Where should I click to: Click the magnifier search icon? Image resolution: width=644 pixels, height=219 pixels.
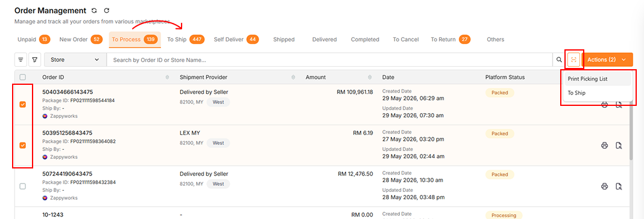tap(559, 60)
